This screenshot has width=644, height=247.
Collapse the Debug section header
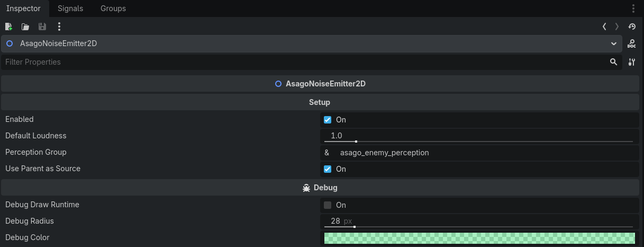[x=320, y=188]
